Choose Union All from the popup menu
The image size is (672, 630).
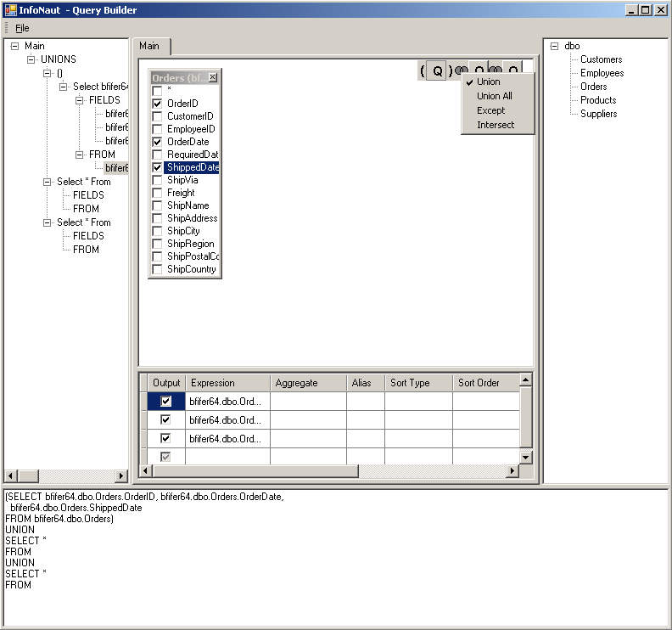click(494, 96)
